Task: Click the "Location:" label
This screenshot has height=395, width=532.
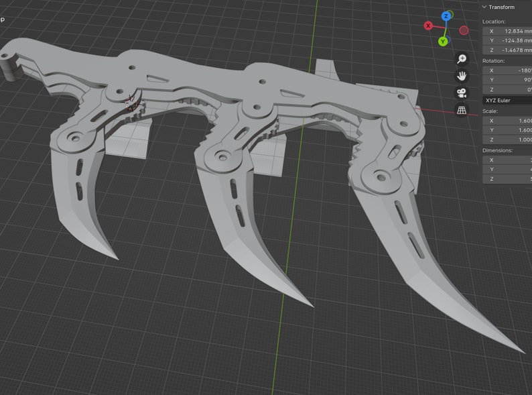Action: click(x=494, y=21)
